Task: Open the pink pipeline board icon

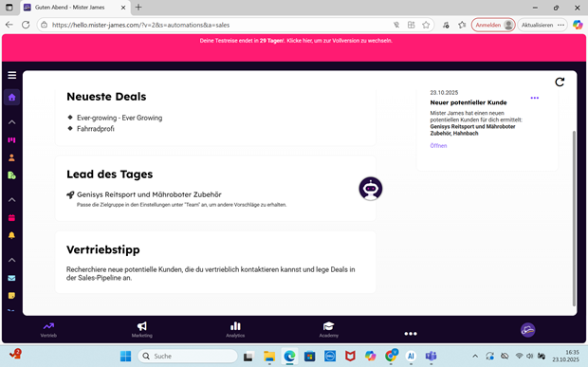Action: 12,139
